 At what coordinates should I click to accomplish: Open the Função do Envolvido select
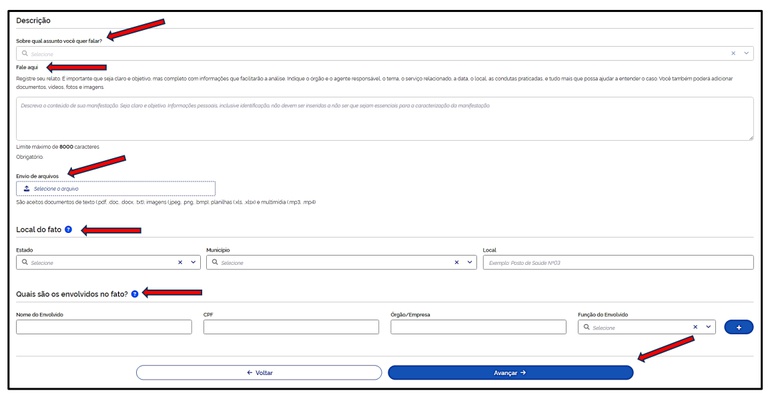click(647, 327)
